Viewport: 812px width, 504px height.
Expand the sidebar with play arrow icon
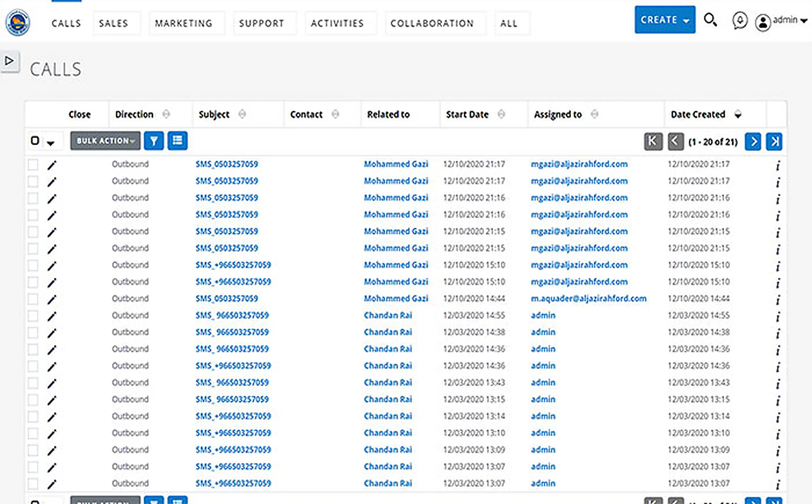pos(9,61)
